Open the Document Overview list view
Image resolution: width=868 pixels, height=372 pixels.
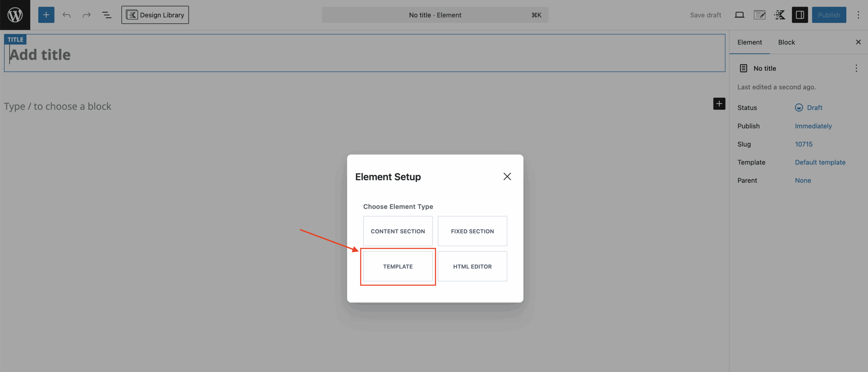click(107, 15)
